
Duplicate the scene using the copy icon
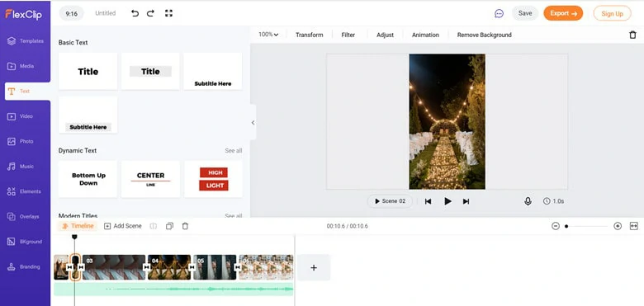point(169,226)
